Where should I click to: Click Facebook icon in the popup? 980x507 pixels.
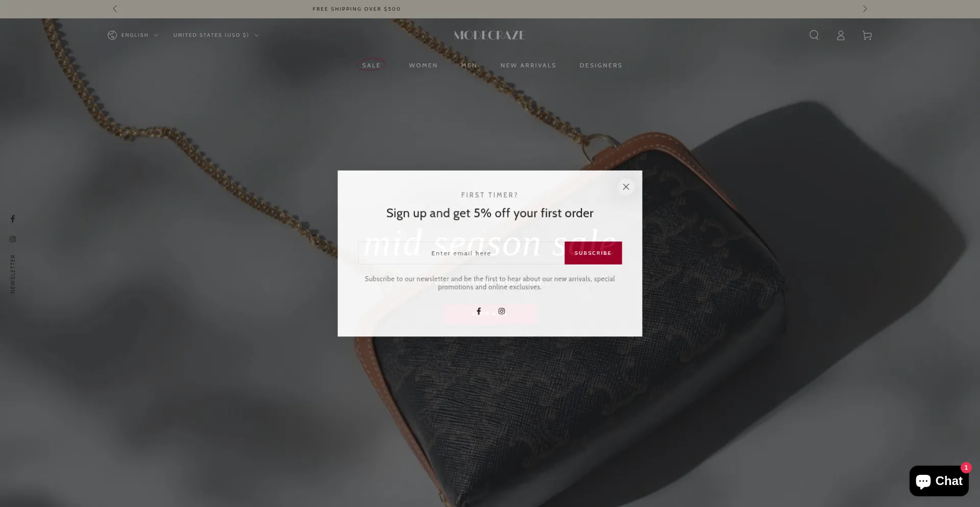pyautogui.click(x=479, y=311)
